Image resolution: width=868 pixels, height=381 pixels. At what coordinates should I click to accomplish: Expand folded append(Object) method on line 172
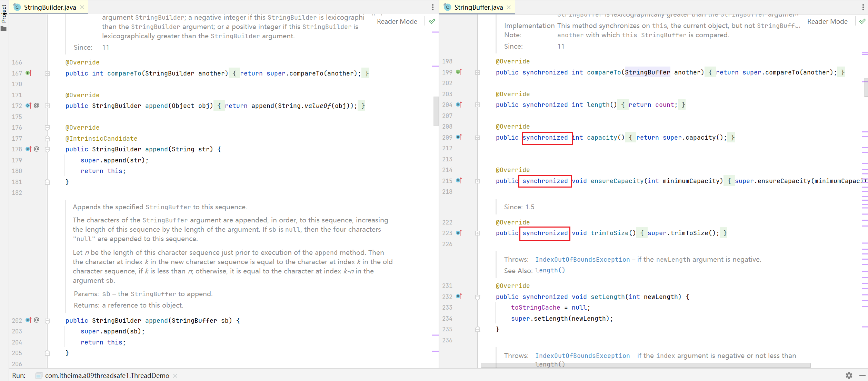click(x=47, y=106)
